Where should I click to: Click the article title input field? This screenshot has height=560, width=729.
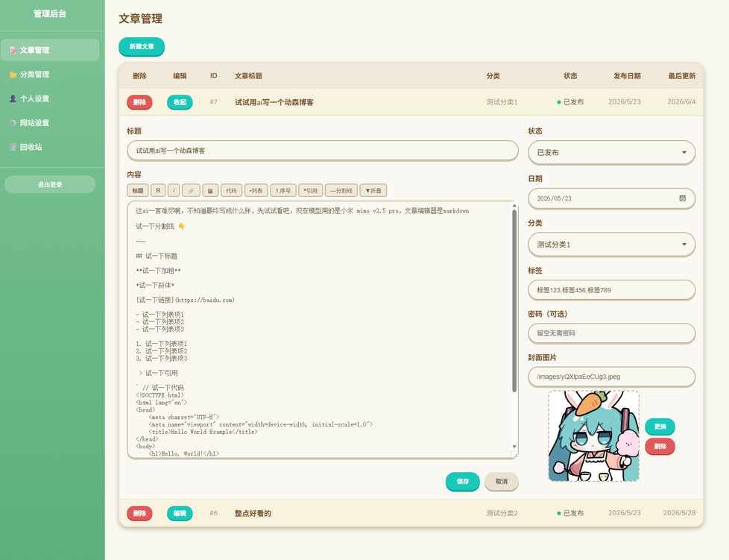click(x=322, y=151)
